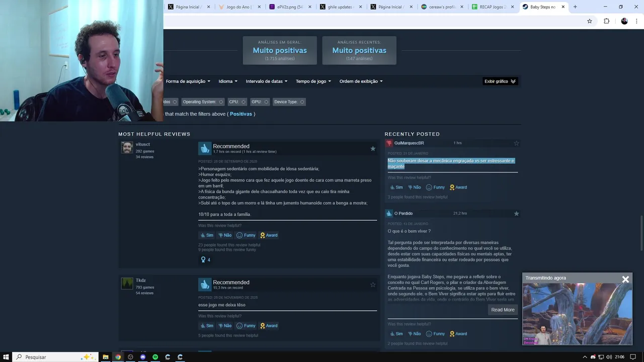This screenshot has height=362, width=644.
Task: Vote Não on Tkdz's review
Action: (225, 326)
